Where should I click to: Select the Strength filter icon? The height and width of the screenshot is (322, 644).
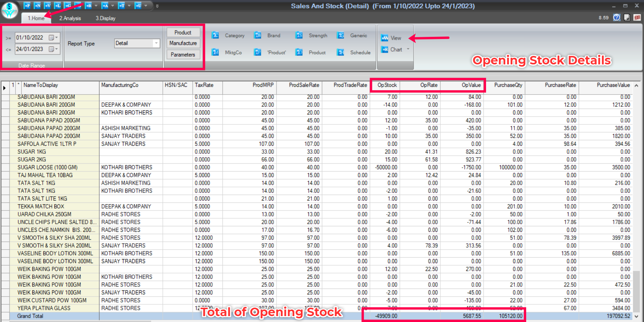coord(299,35)
